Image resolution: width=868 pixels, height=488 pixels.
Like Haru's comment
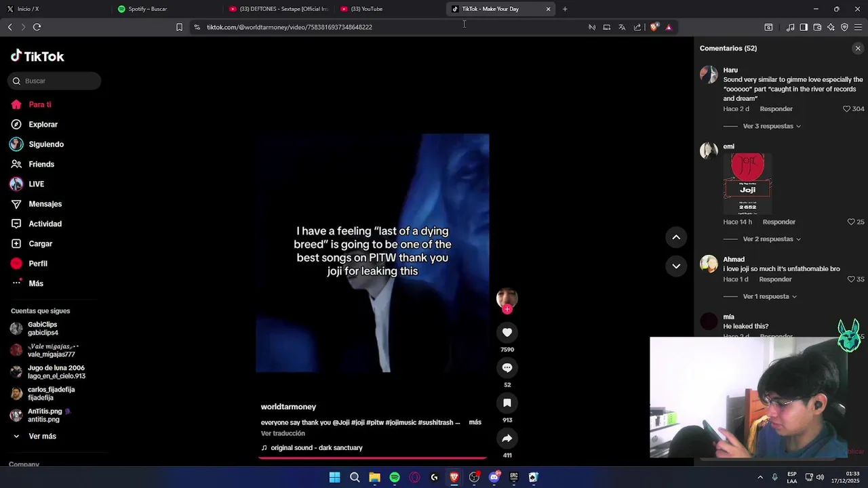[x=846, y=108]
